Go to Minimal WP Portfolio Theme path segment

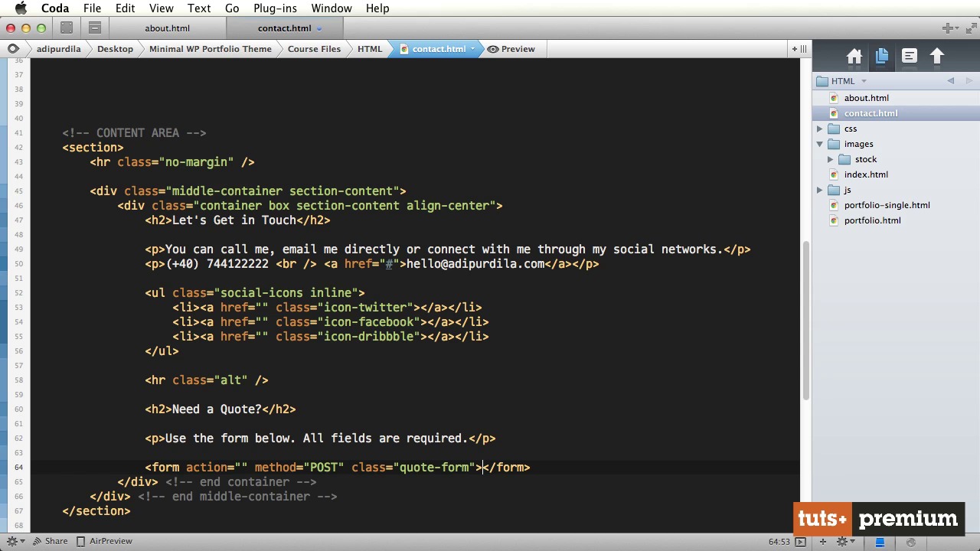pos(211,49)
